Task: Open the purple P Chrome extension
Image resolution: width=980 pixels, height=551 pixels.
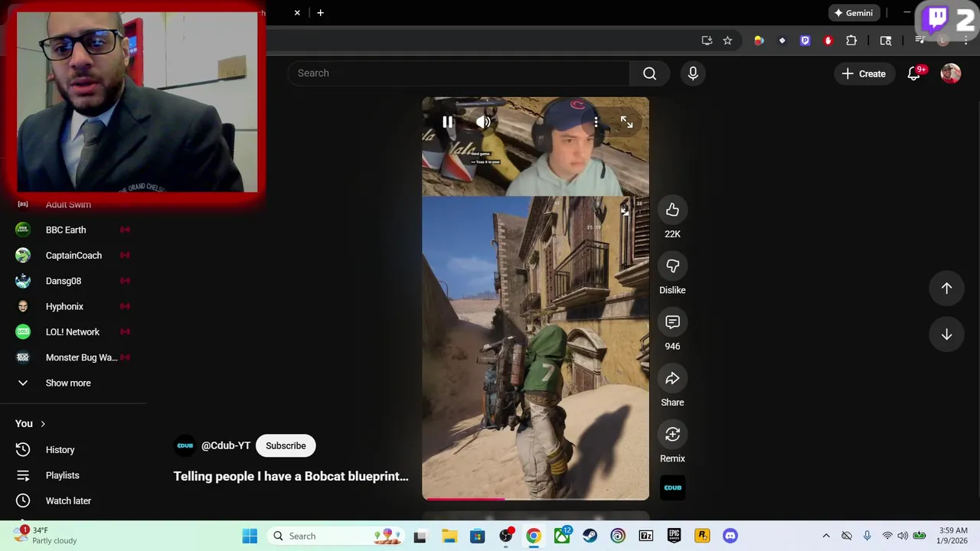Action: pos(805,41)
